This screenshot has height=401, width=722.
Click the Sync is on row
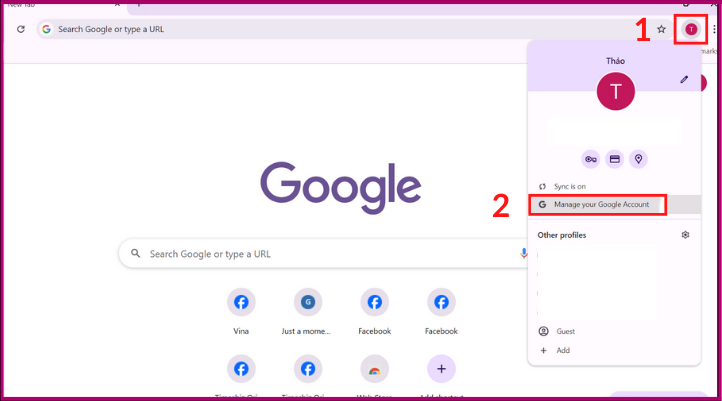click(614, 186)
